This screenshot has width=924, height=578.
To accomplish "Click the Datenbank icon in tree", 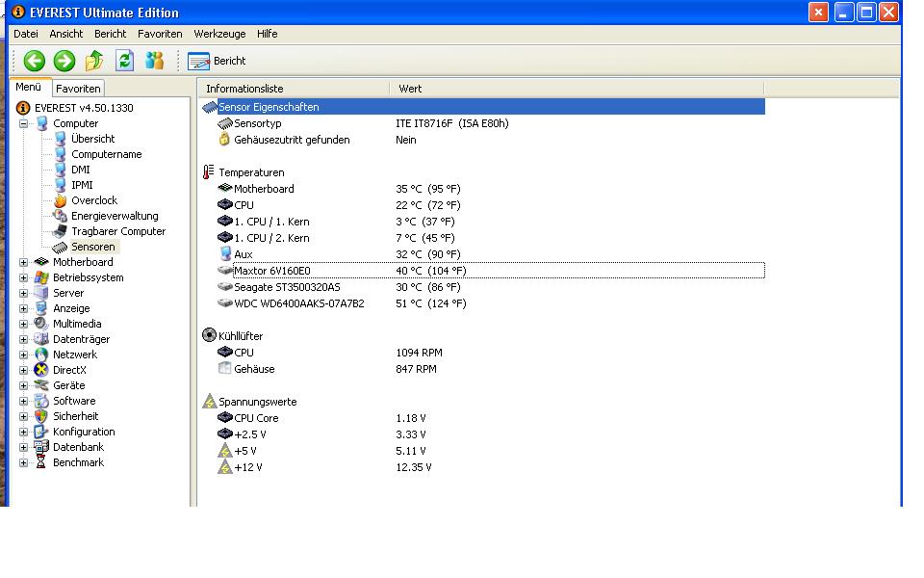I will pos(41,447).
